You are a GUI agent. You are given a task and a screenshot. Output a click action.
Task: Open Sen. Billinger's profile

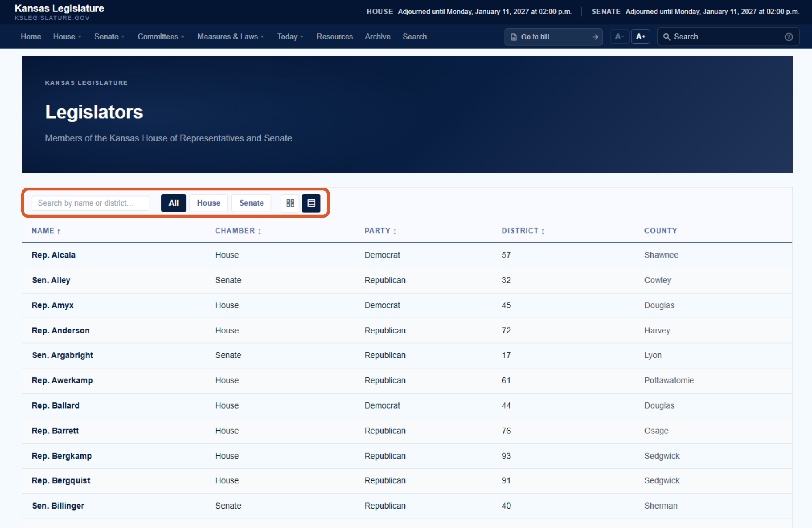pos(58,506)
